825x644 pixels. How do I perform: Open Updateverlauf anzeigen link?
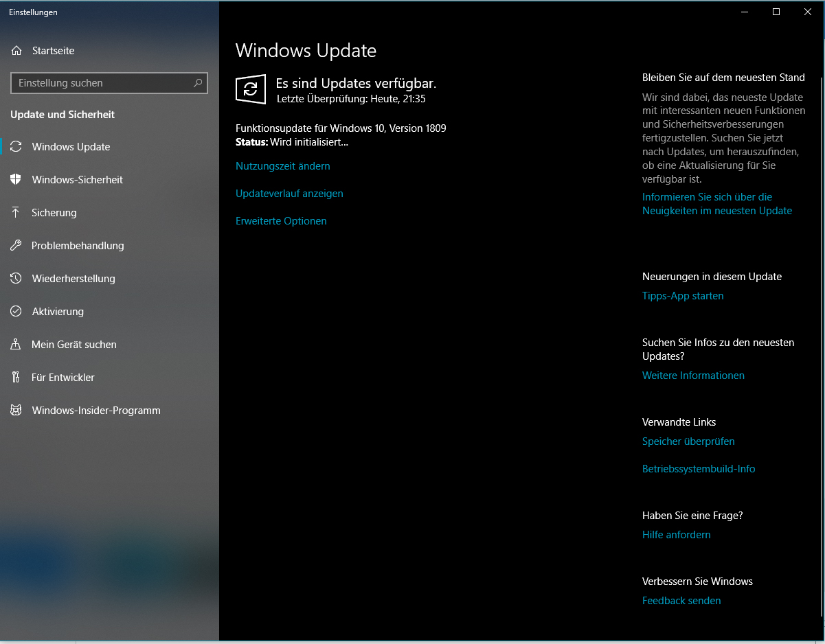(289, 194)
